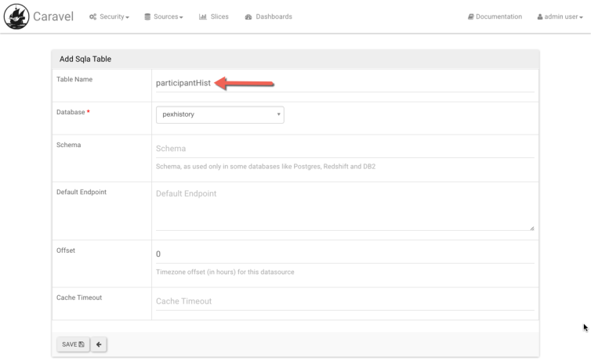
Task: Click the dashboard gauge icon beside Dashboards
Action: (248, 17)
